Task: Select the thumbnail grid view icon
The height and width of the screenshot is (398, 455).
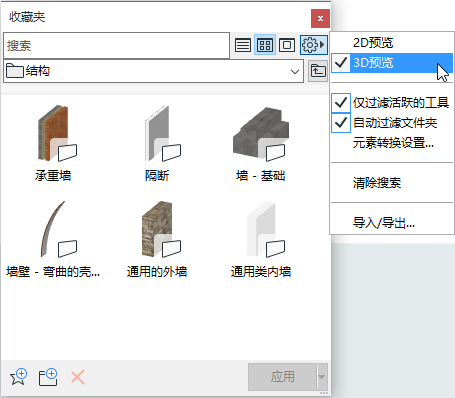Action: pyautogui.click(x=265, y=45)
